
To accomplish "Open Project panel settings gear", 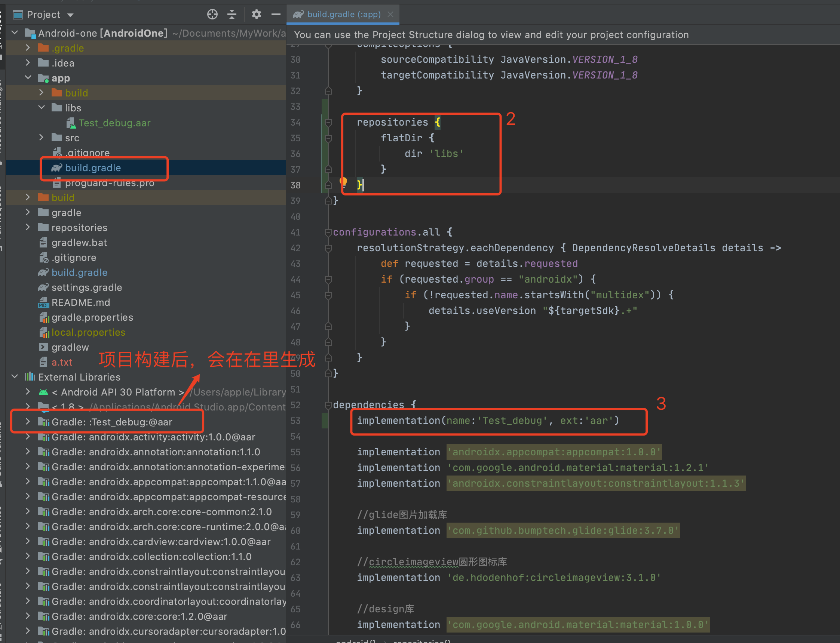I will [256, 15].
